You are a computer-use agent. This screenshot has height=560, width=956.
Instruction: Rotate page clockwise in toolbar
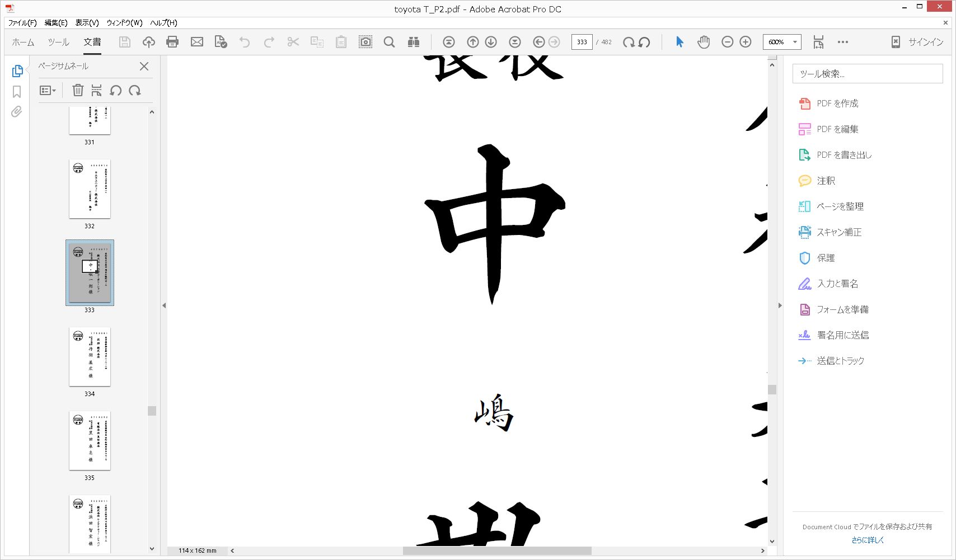(629, 42)
